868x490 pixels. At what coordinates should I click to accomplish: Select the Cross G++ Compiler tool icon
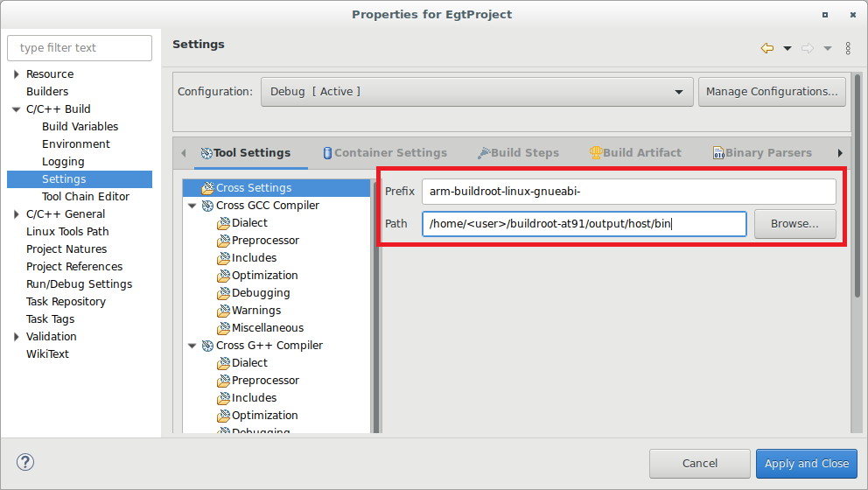coord(207,346)
